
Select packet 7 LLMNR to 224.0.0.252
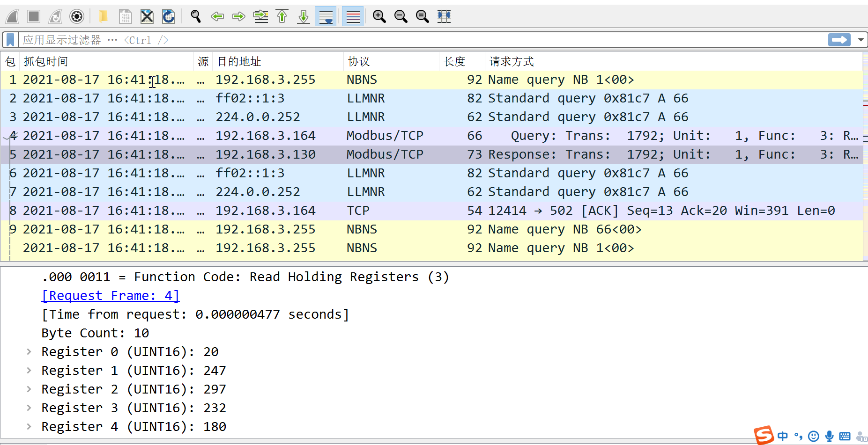(431, 192)
